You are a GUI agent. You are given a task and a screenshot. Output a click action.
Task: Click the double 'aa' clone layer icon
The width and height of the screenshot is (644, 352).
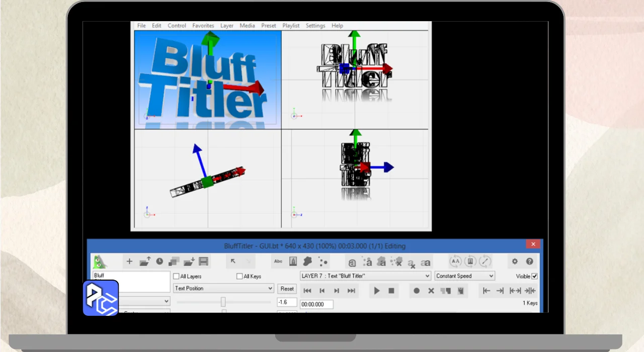click(426, 262)
